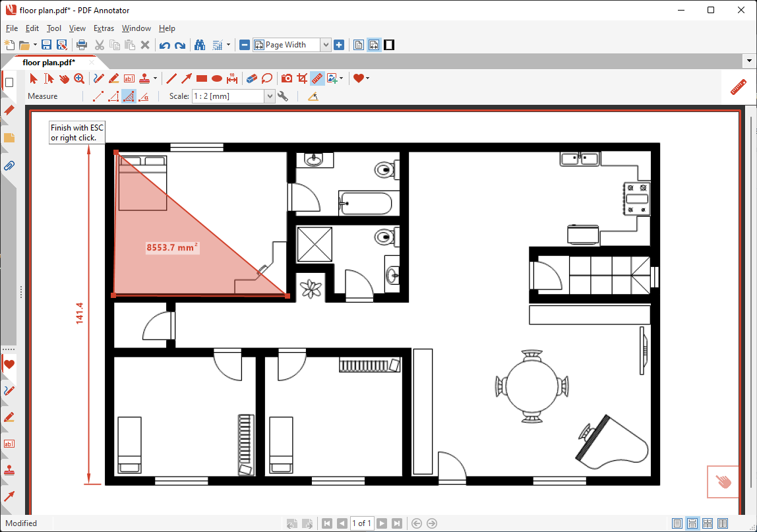Select the Pen annotation tool

pyautogui.click(x=99, y=78)
